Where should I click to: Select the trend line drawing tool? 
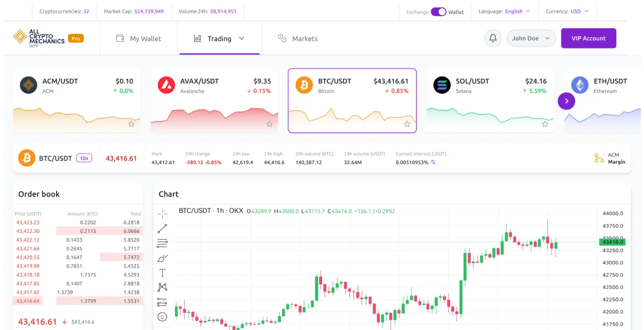(162, 229)
